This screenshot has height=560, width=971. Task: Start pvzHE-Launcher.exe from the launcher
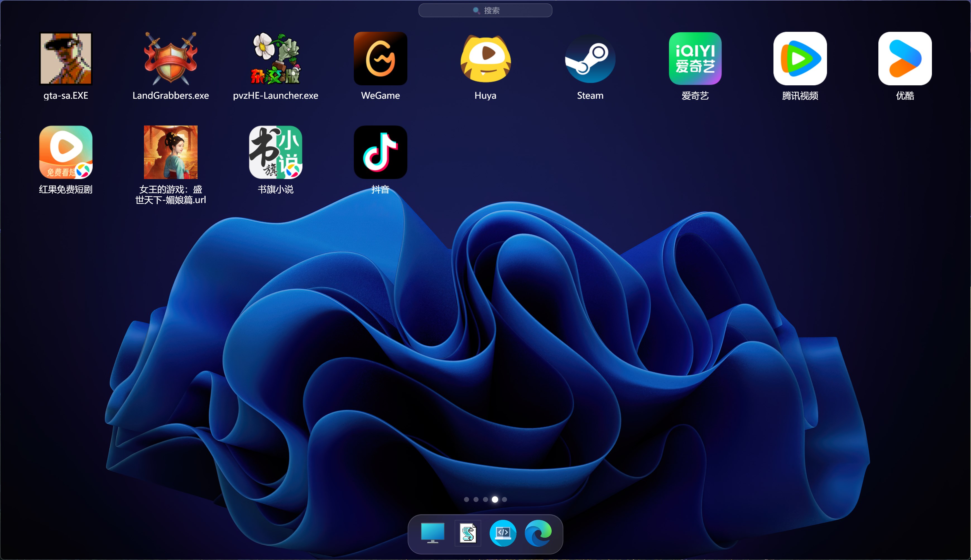click(x=276, y=59)
